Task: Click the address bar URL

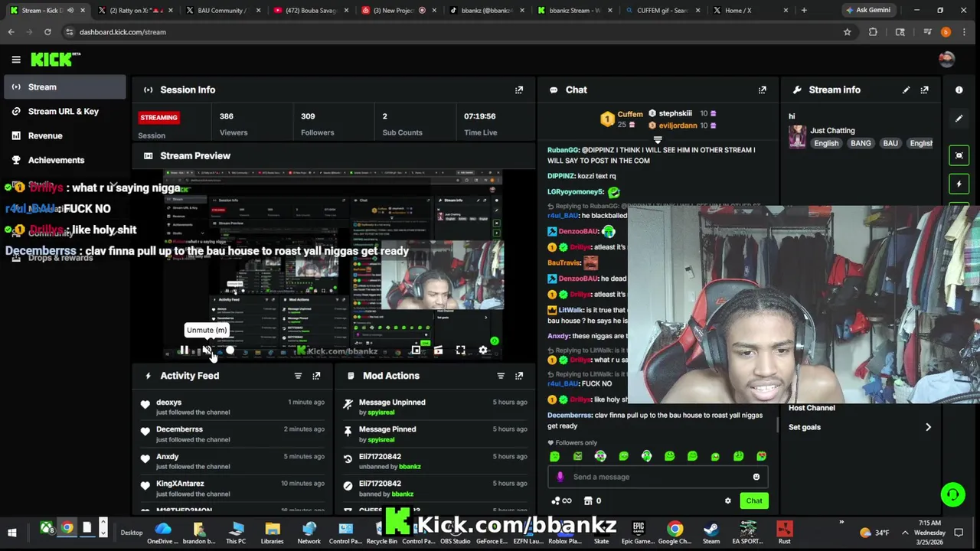Action: click(x=122, y=32)
